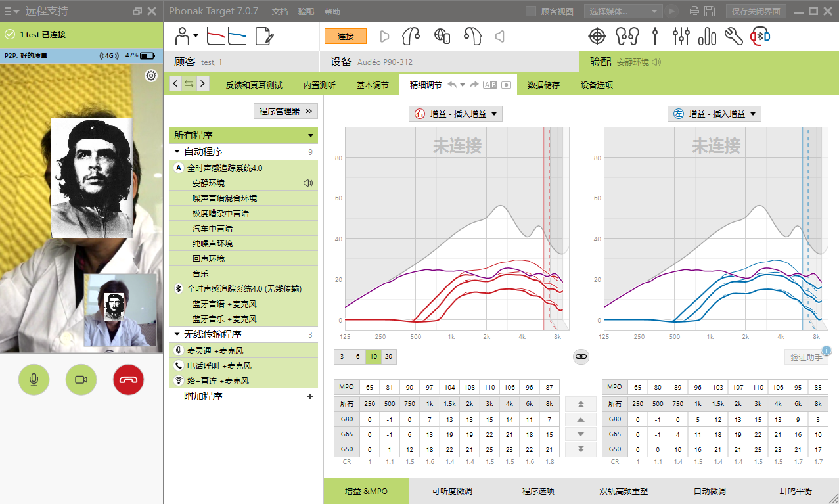Switch to 反馈和真耳测试 tab

(254, 85)
